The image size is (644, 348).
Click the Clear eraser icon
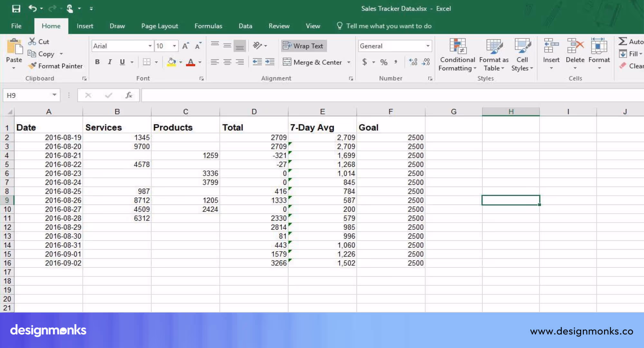(x=623, y=66)
